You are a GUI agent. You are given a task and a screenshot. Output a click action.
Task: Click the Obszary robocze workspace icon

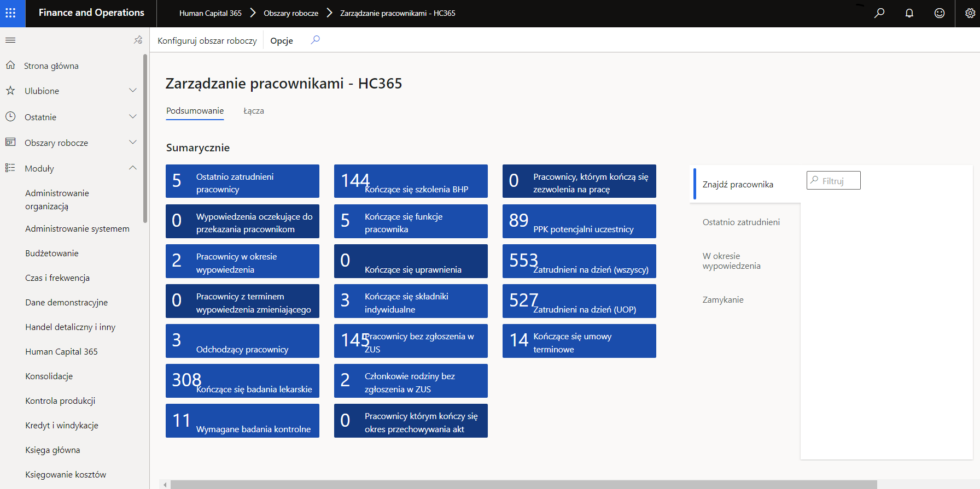coord(10,142)
